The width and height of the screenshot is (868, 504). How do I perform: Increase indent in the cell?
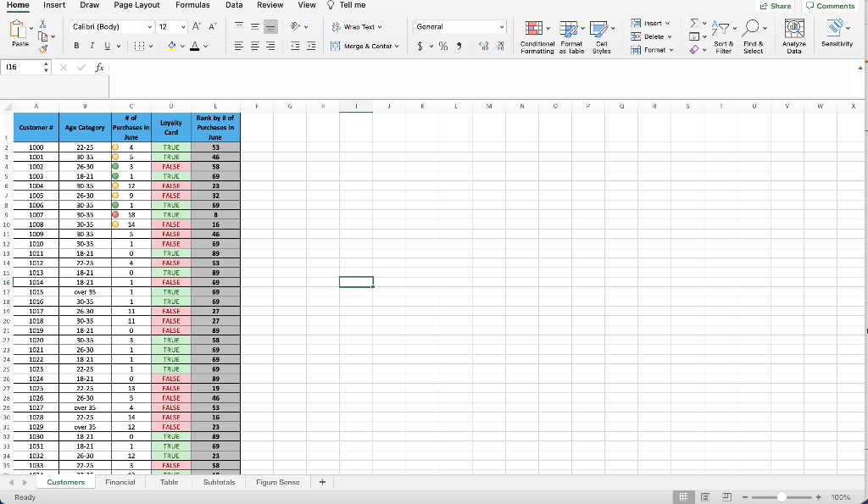[311, 46]
